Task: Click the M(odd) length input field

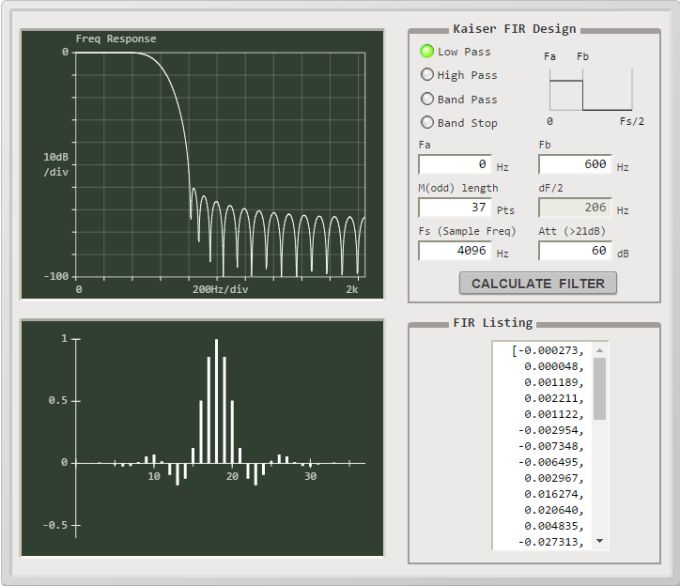Action: click(x=455, y=207)
